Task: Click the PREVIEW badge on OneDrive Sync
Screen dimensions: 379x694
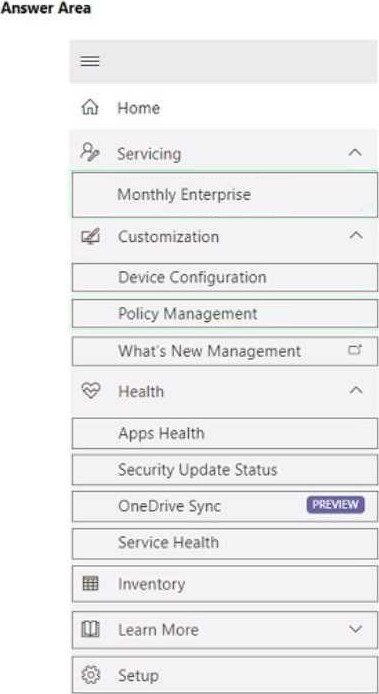Action: [x=336, y=505]
